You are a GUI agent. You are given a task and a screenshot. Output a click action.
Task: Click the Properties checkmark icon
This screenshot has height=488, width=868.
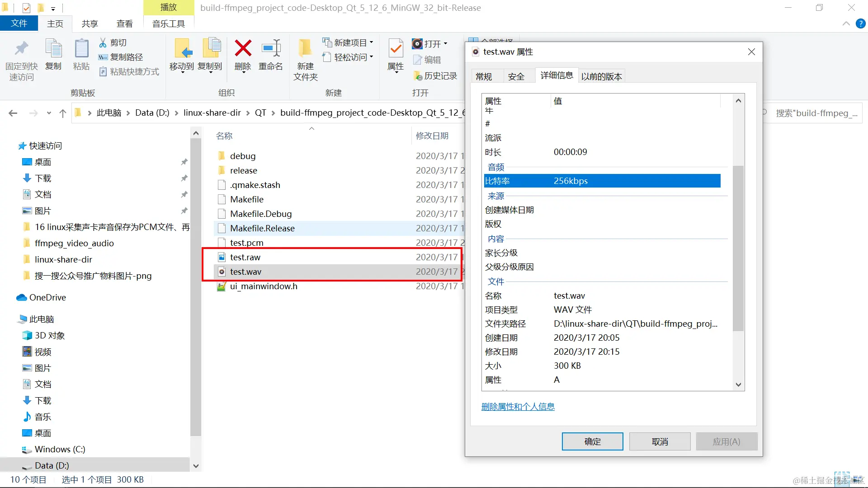(396, 48)
